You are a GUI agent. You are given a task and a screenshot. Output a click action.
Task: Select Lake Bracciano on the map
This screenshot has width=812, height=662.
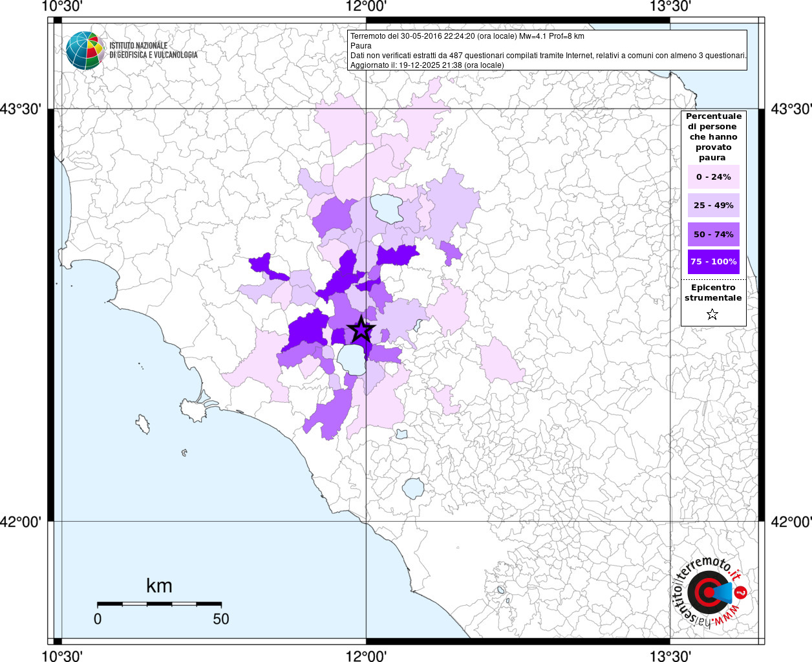412,487
